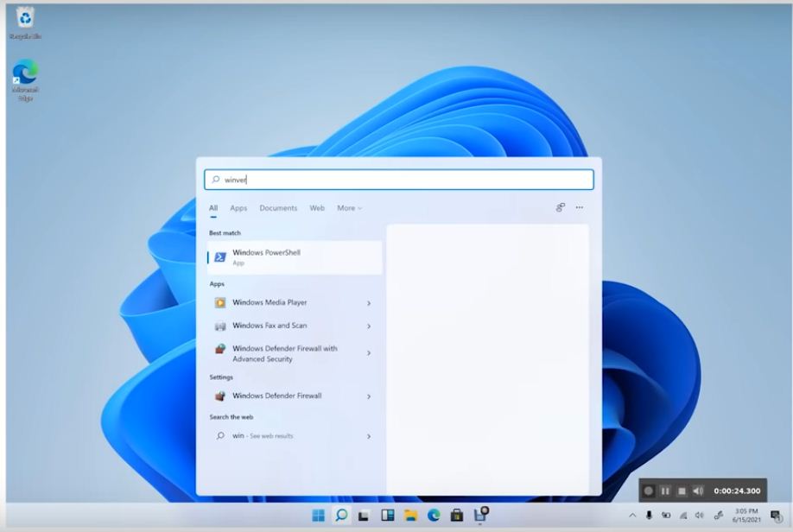The width and height of the screenshot is (793, 532).
Task: Click the taskbar Search icon
Action: coord(341,516)
